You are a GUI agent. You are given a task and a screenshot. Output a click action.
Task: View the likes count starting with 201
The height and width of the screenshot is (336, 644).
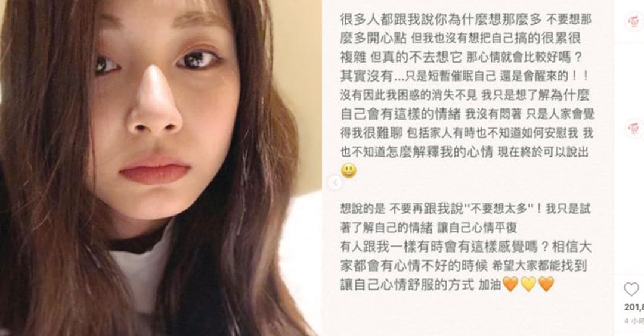pyautogui.click(x=634, y=307)
